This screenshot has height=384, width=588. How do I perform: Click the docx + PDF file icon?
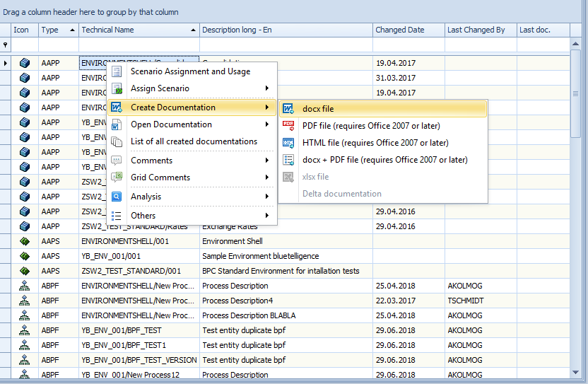288,160
